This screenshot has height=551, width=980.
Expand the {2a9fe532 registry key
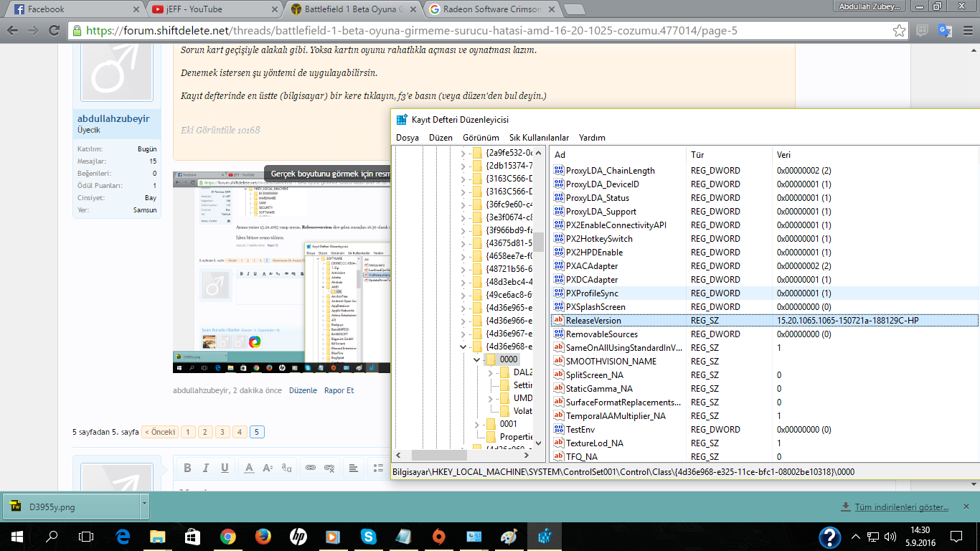tap(463, 153)
